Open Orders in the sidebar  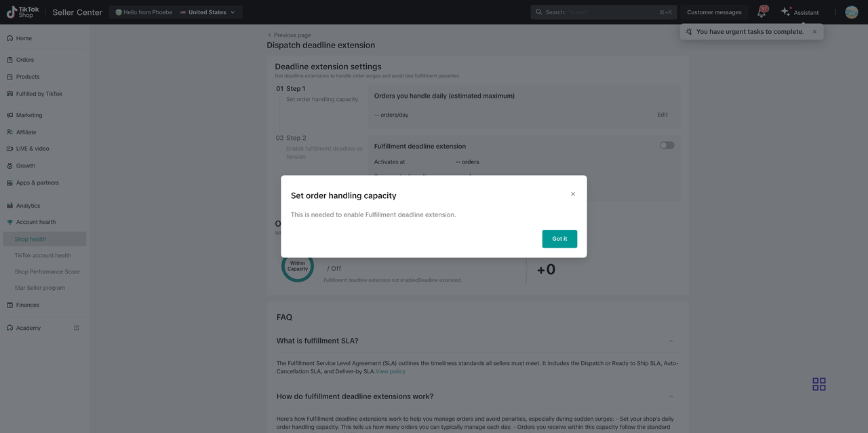click(x=25, y=60)
